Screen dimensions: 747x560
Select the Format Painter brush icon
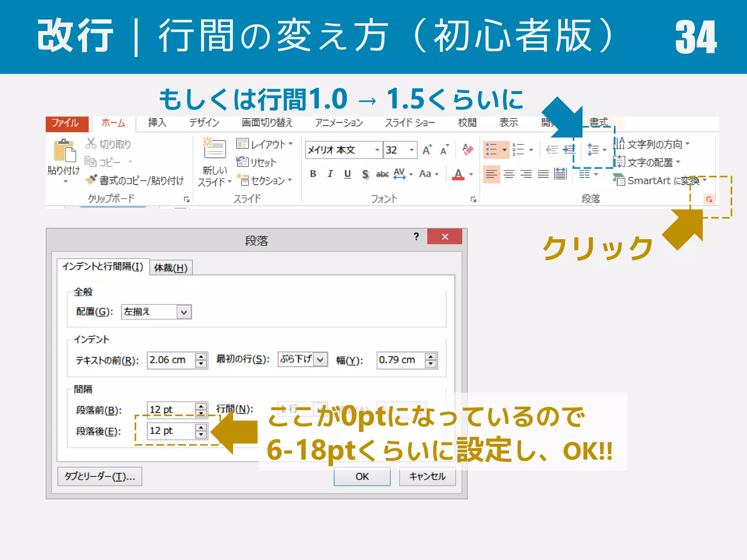[91, 180]
